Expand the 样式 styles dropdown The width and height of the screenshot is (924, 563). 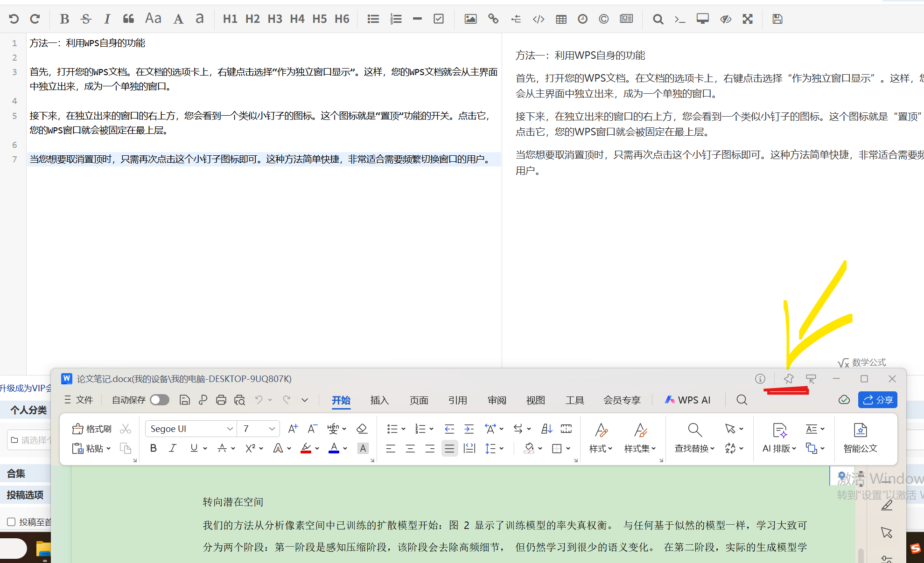(x=601, y=448)
